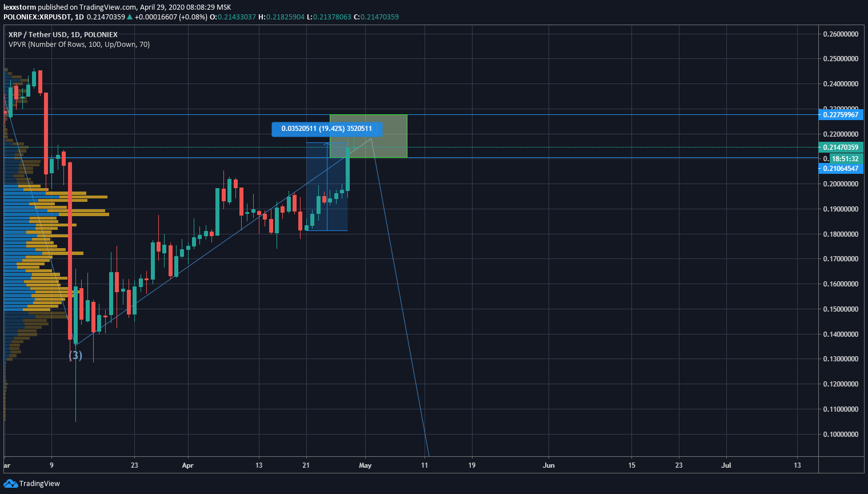The width and height of the screenshot is (868, 494).
Task: Click the (3) wave label
Action: point(75,356)
